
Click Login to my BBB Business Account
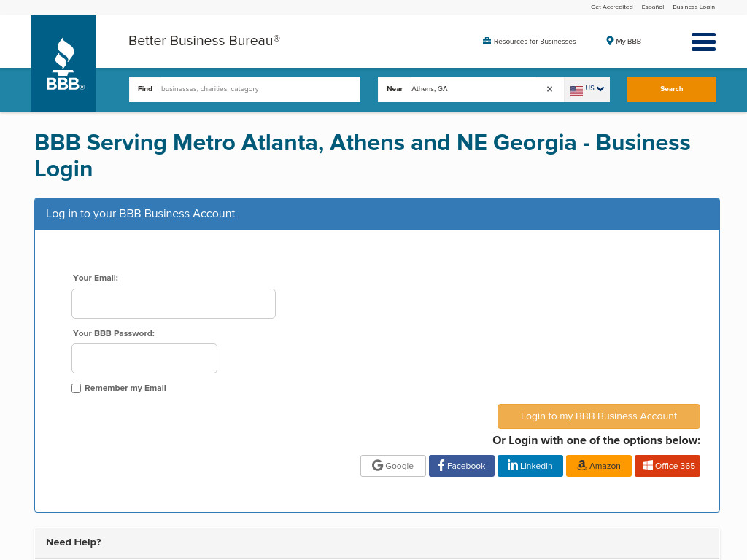598,416
